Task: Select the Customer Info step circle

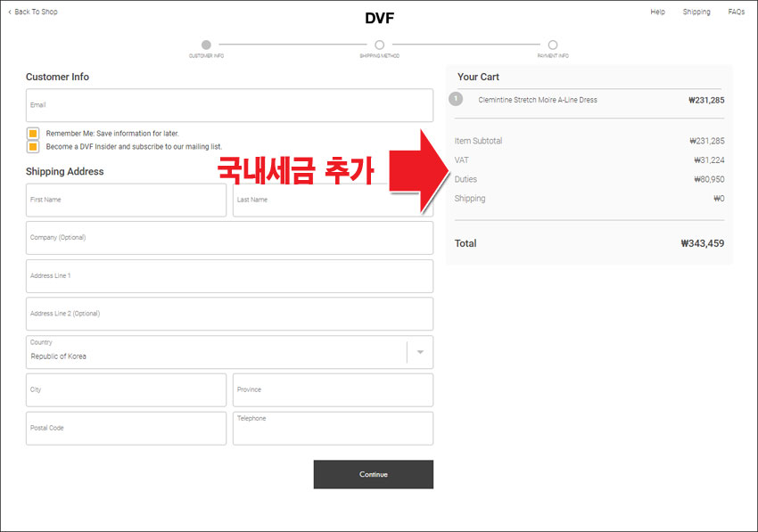Action: 206,45
